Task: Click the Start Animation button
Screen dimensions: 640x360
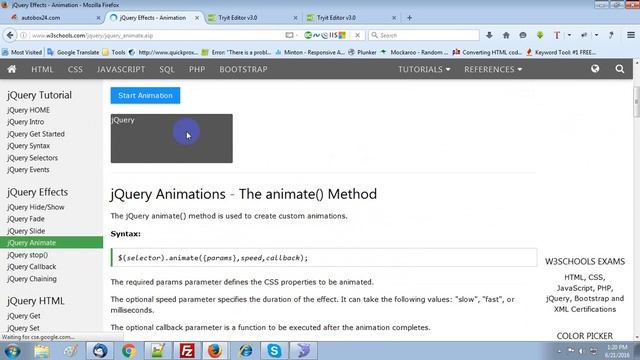Action: click(x=145, y=96)
